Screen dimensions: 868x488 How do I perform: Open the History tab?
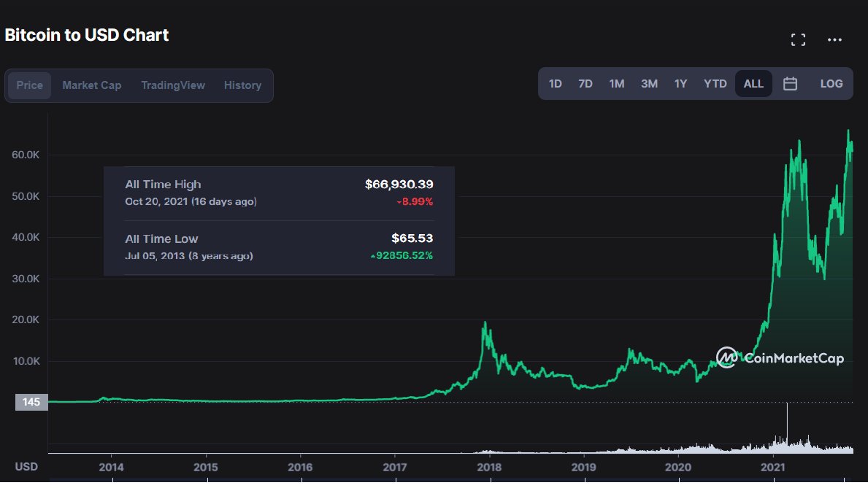coord(242,85)
